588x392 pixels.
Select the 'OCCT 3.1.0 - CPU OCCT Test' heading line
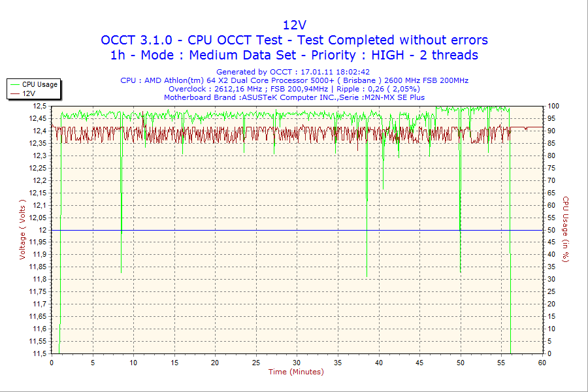pos(295,40)
